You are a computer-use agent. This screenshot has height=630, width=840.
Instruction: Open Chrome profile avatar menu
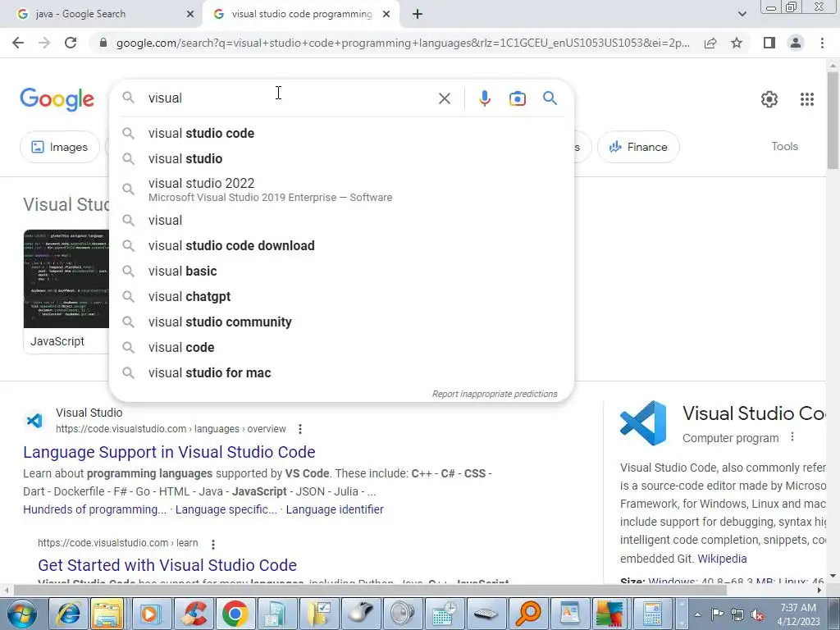796,43
